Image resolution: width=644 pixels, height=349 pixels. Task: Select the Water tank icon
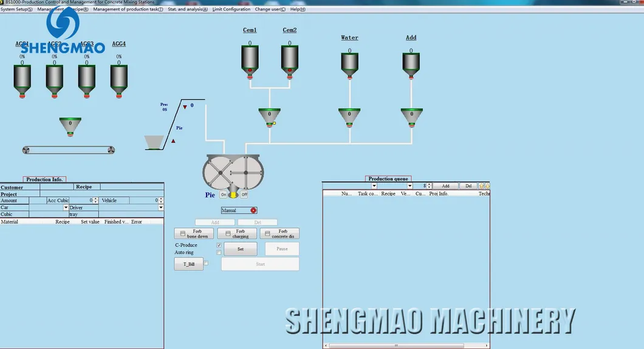(x=349, y=63)
